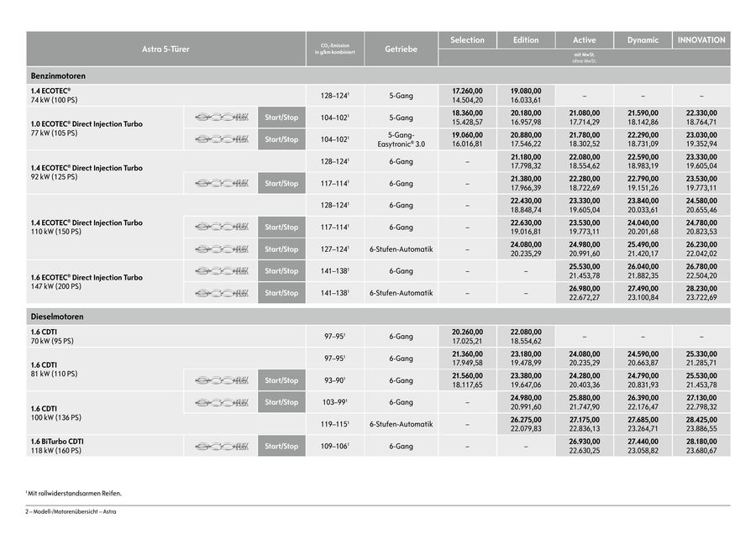Click the Start/Stop badge in the Easytronic row
Screen dimensions: 756x534
click(x=281, y=139)
